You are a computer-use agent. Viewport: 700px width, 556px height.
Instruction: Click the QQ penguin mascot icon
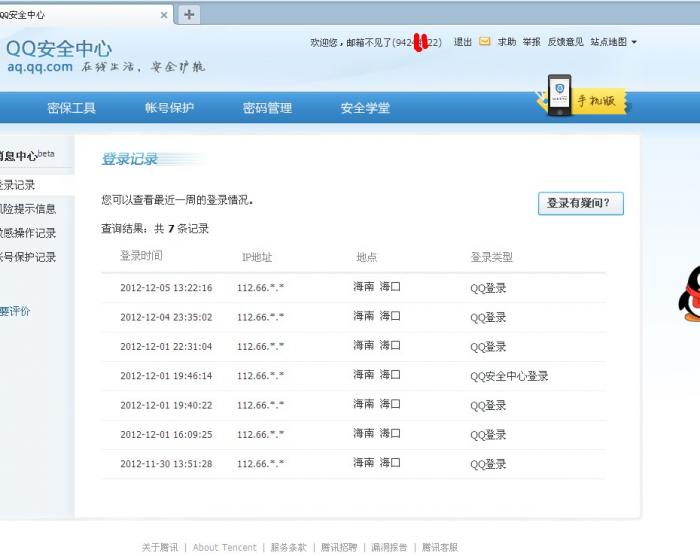tap(690, 293)
